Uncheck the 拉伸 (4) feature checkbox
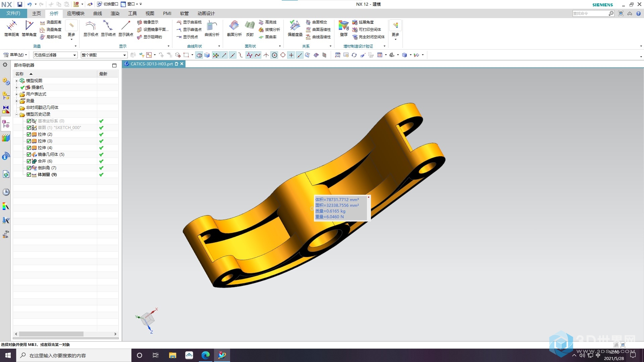The height and width of the screenshot is (362, 644). 29,148
